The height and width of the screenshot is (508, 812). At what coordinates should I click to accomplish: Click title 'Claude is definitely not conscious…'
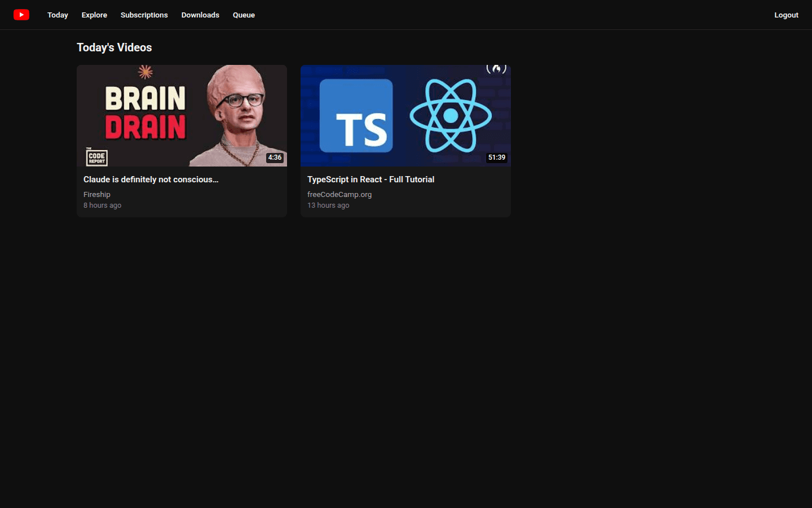(151, 179)
